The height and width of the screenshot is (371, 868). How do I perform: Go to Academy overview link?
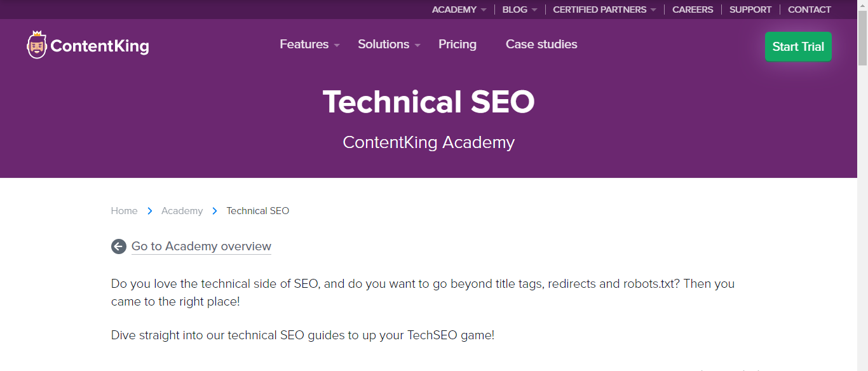[201, 246]
